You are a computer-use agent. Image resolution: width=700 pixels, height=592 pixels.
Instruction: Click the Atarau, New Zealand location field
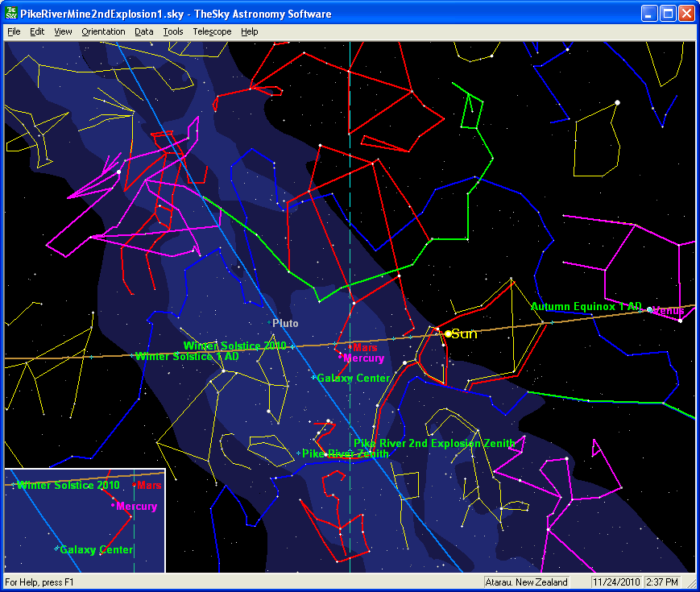pyautogui.click(x=527, y=582)
